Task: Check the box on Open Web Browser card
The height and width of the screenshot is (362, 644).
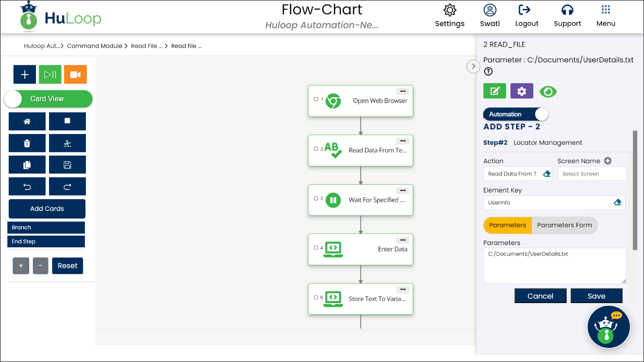Action: pyautogui.click(x=316, y=99)
